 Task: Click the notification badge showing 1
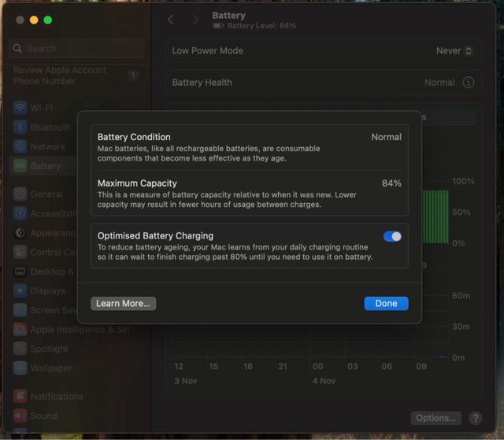click(x=133, y=76)
